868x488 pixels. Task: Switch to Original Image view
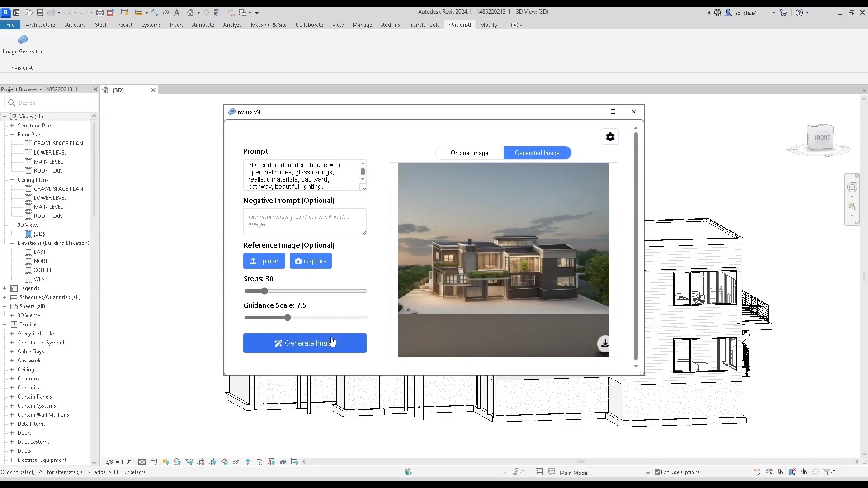coord(469,153)
